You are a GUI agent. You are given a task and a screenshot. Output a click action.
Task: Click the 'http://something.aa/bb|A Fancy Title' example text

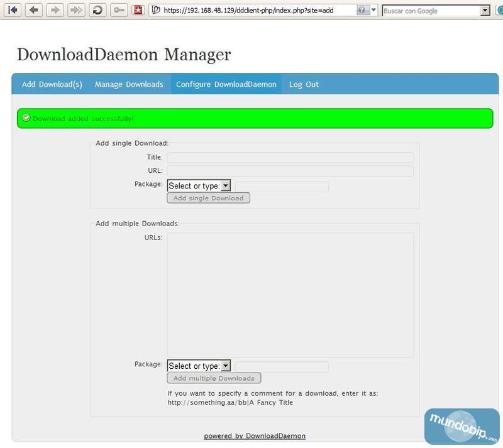230,403
